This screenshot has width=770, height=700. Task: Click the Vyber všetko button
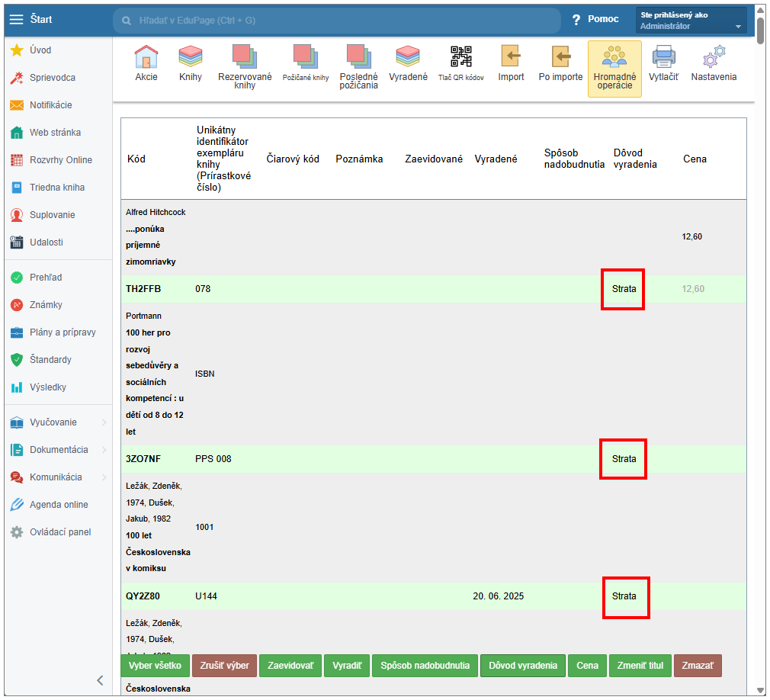pyautogui.click(x=155, y=666)
